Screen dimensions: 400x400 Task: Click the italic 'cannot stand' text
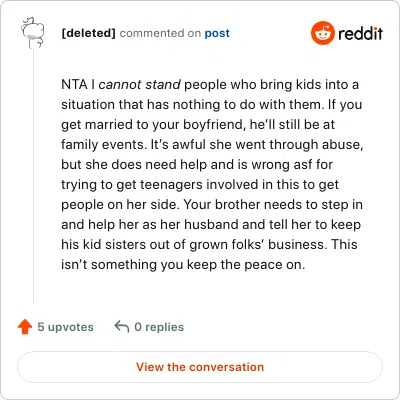click(139, 85)
